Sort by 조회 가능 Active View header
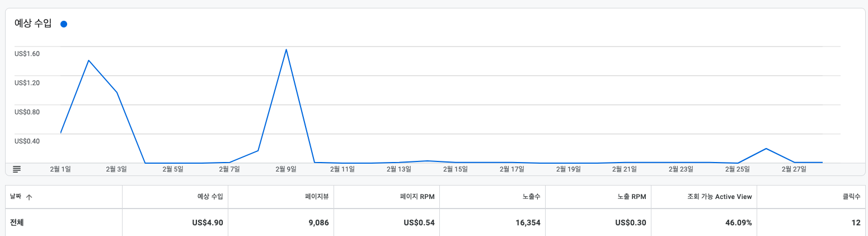Viewport: 868px width, 236px height. click(720, 197)
